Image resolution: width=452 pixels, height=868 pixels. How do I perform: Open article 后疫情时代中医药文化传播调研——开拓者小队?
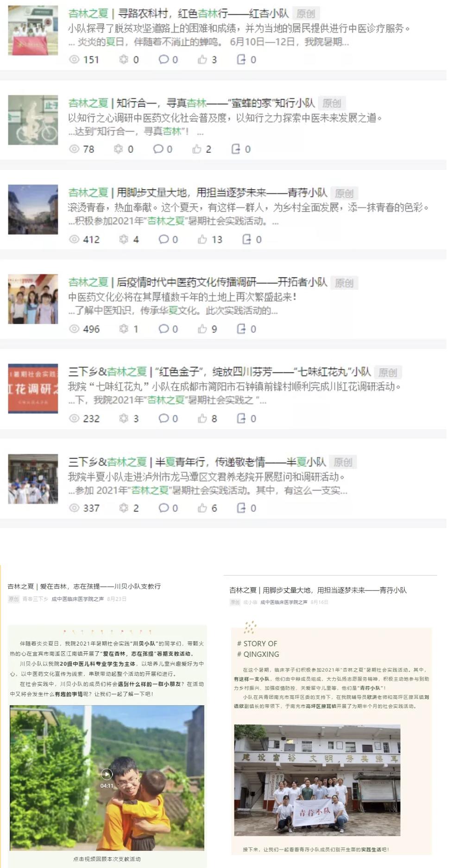pyautogui.click(x=198, y=282)
